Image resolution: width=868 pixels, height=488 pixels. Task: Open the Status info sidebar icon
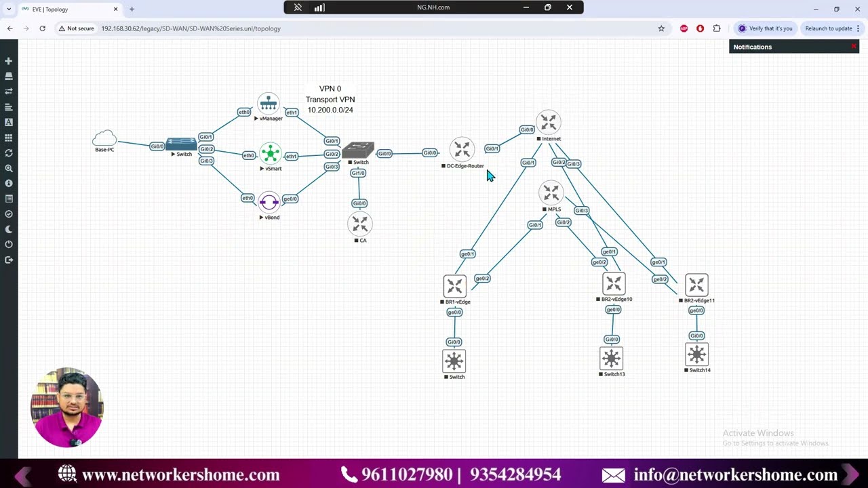tap(9, 183)
